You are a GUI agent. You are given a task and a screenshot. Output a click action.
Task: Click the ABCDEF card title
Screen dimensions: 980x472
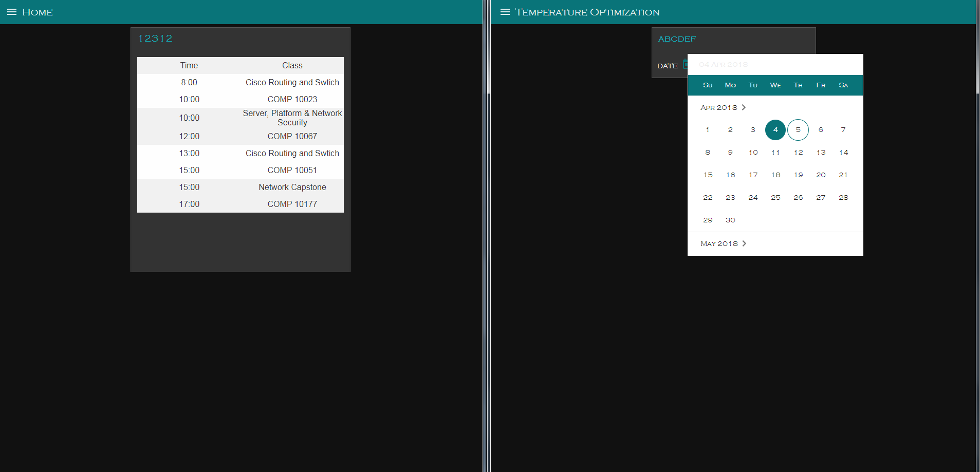pos(677,39)
